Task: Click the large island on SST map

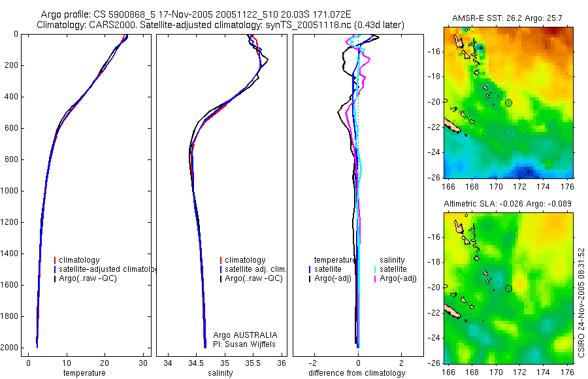Action: pyautogui.click(x=452, y=125)
